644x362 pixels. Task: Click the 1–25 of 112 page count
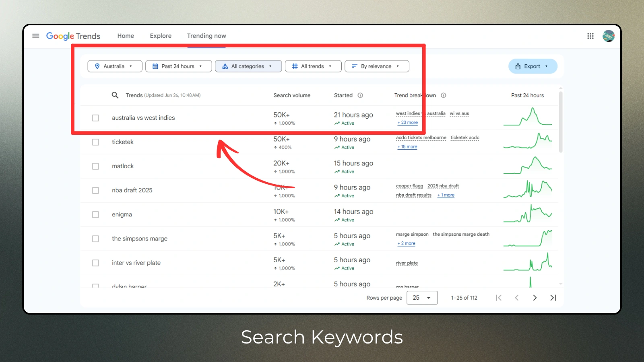[x=464, y=298]
